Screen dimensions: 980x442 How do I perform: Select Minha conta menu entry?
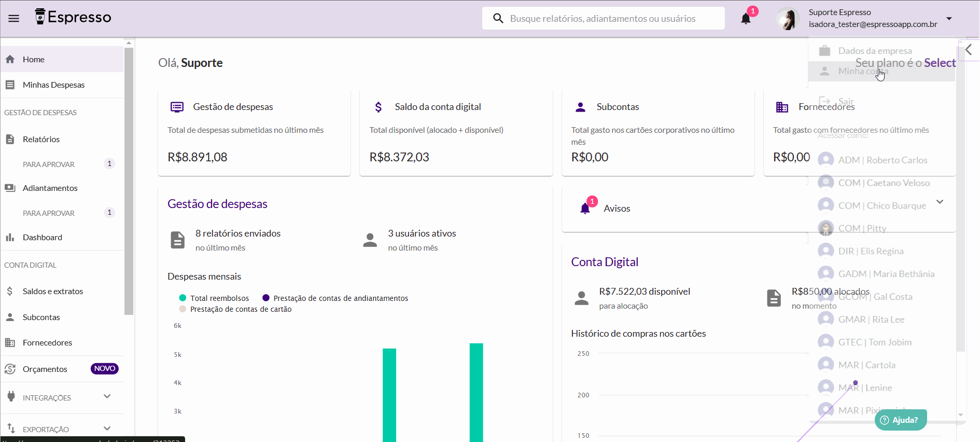click(881, 71)
